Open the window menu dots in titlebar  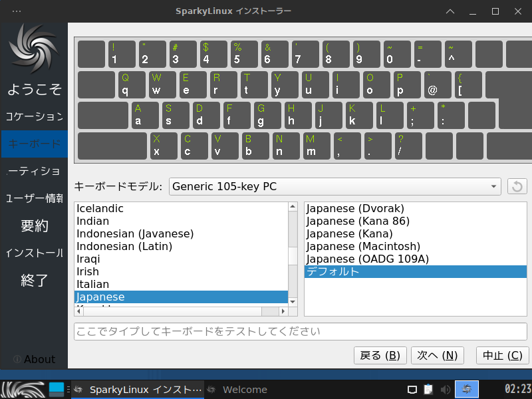(x=16, y=11)
